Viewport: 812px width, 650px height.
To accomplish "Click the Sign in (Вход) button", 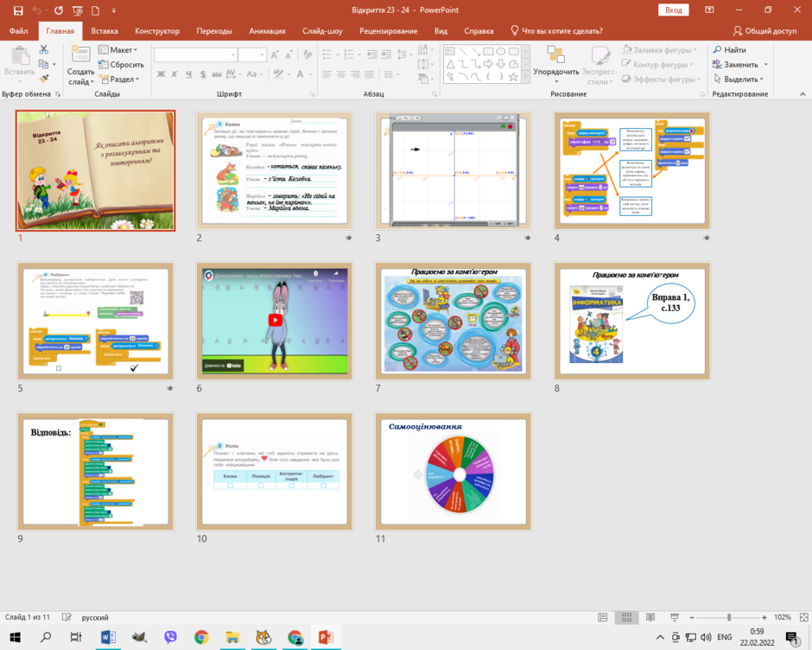I will pyautogui.click(x=673, y=10).
